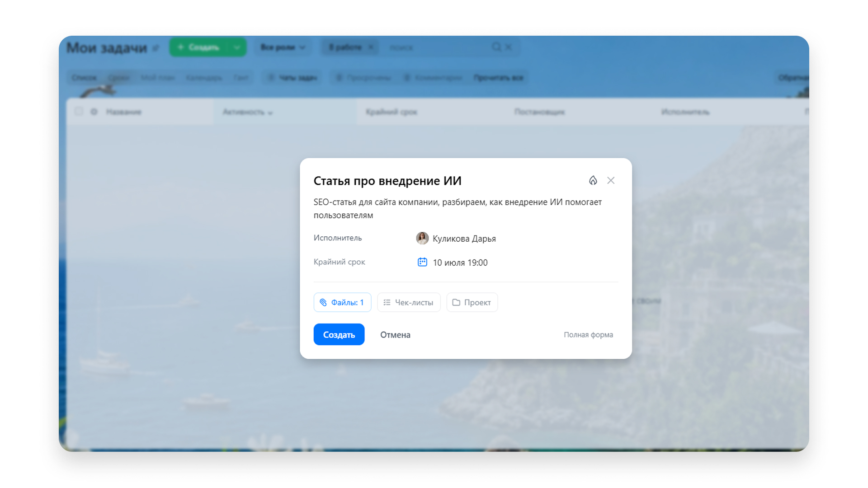Close the quick task creation dialog

pyautogui.click(x=611, y=180)
